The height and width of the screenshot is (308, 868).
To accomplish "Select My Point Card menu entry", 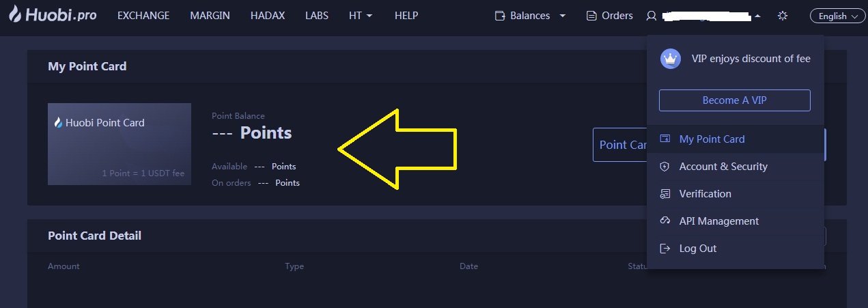I will coord(735,139).
